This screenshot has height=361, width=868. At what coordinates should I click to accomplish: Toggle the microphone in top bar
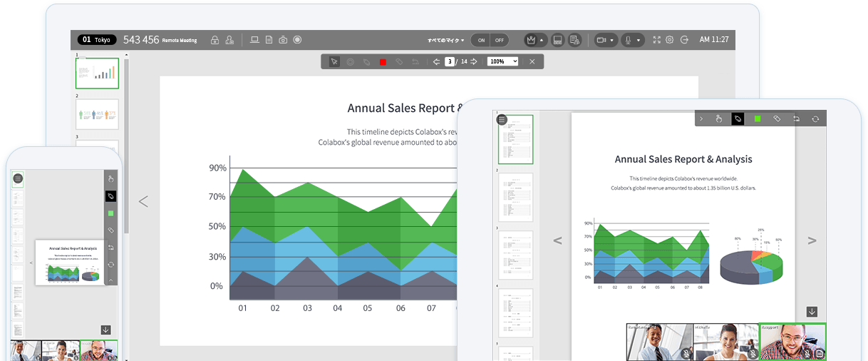628,40
